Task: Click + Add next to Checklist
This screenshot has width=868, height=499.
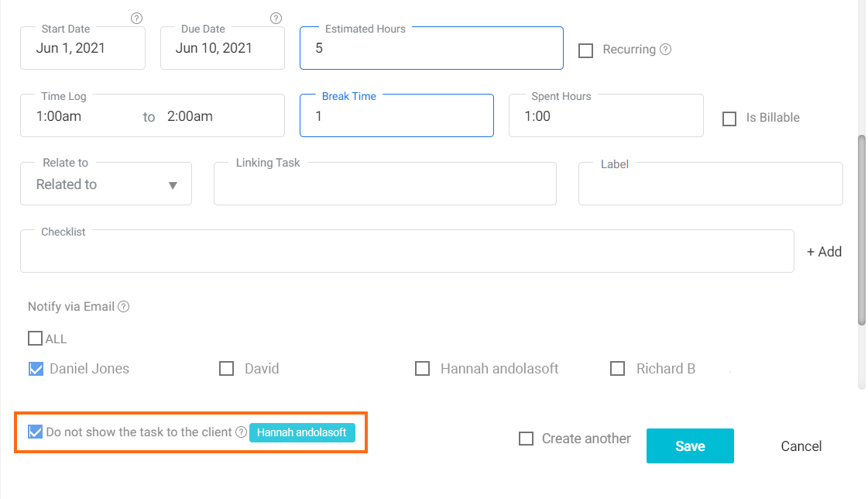Action: pos(825,252)
